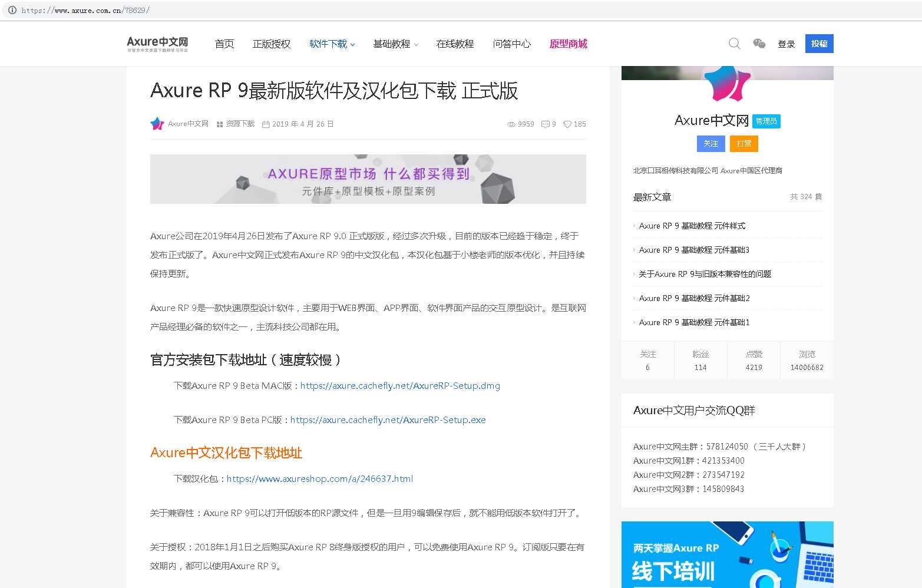The image size is (922, 588).
Task: Open the 问答中心 menu item
Action: (x=512, y=44)
